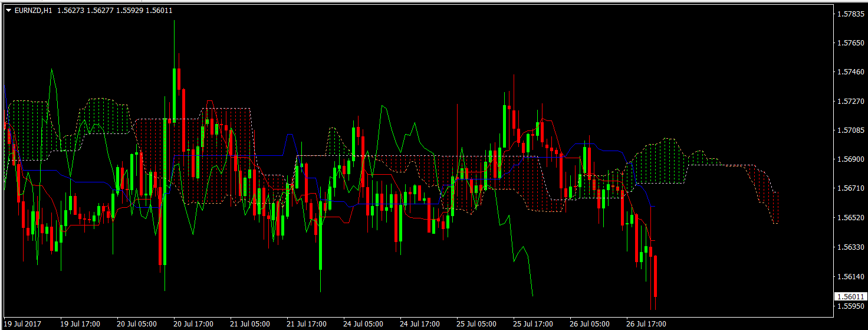Click the 21 Jul 17:00 time label
Viewport: 868px width, 330px height.
point(307,324)
